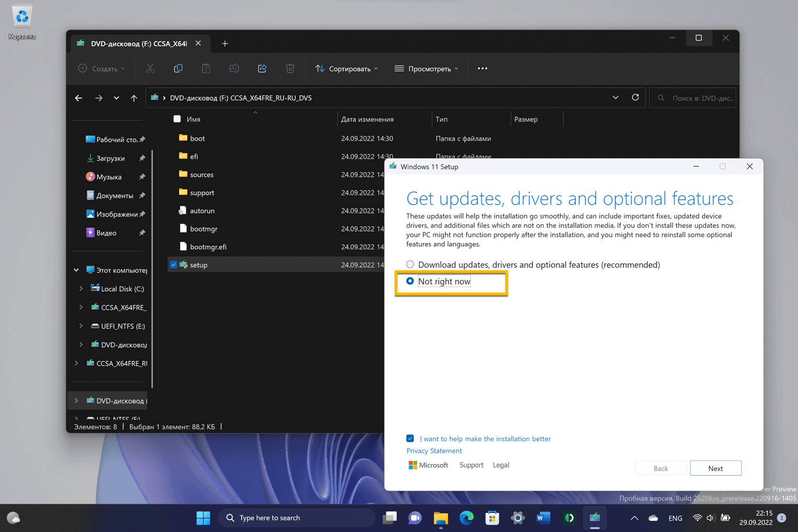The width and height of the screenshot is (798, 532).
Task: Click the Share icon in Explorer toolbar
Action: point(262,69)
